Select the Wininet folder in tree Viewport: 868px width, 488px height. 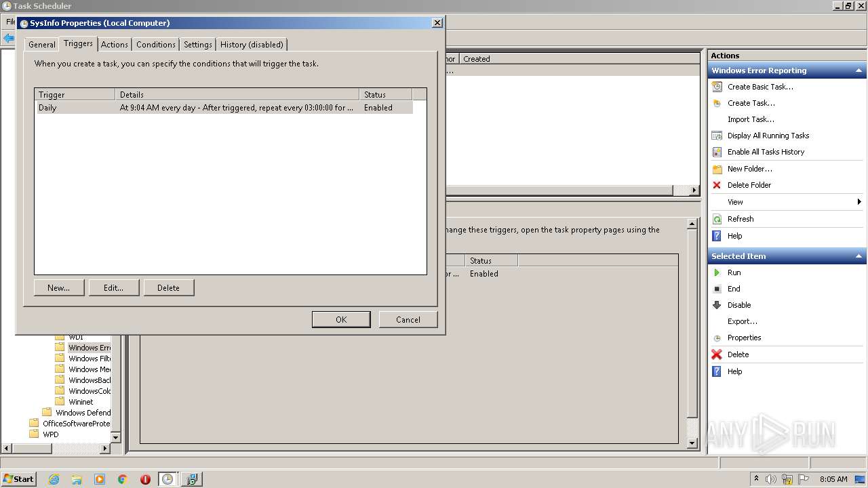tap(81, 402)
